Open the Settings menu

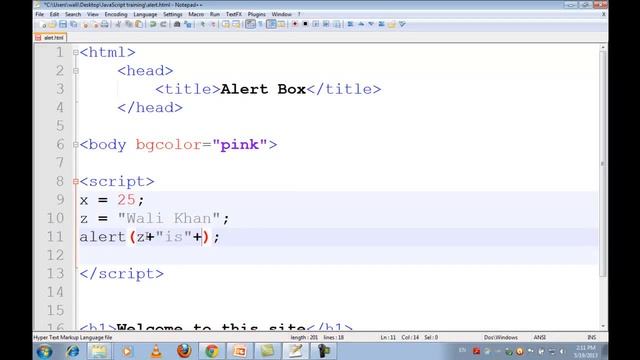click(173, 14)
